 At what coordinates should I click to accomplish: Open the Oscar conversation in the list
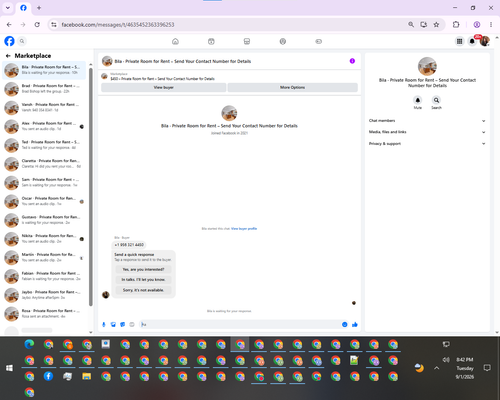tap(44, 201)
